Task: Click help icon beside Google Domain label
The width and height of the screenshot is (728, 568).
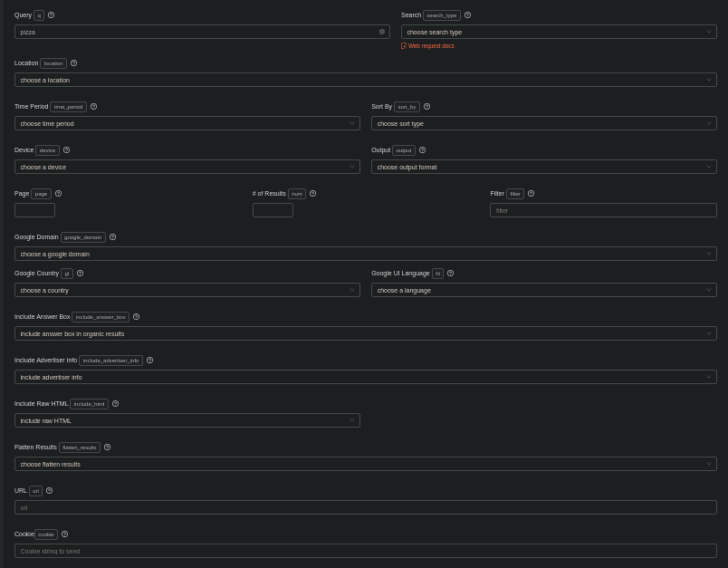Action: (x=112, y=237)
